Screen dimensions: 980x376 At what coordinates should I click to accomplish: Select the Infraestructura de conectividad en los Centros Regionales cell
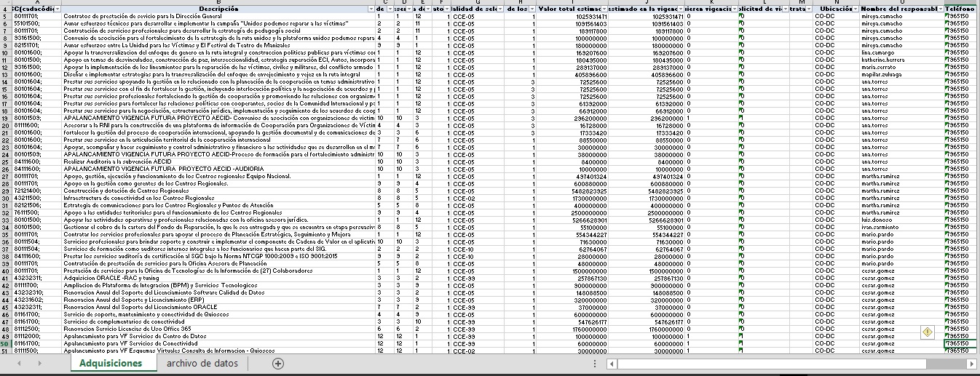click(x=217, y=197)
